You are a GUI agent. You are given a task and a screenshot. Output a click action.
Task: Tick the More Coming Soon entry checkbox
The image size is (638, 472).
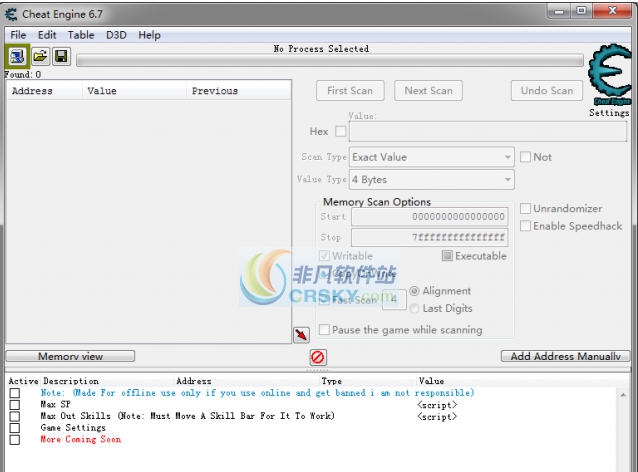[15, 440]
